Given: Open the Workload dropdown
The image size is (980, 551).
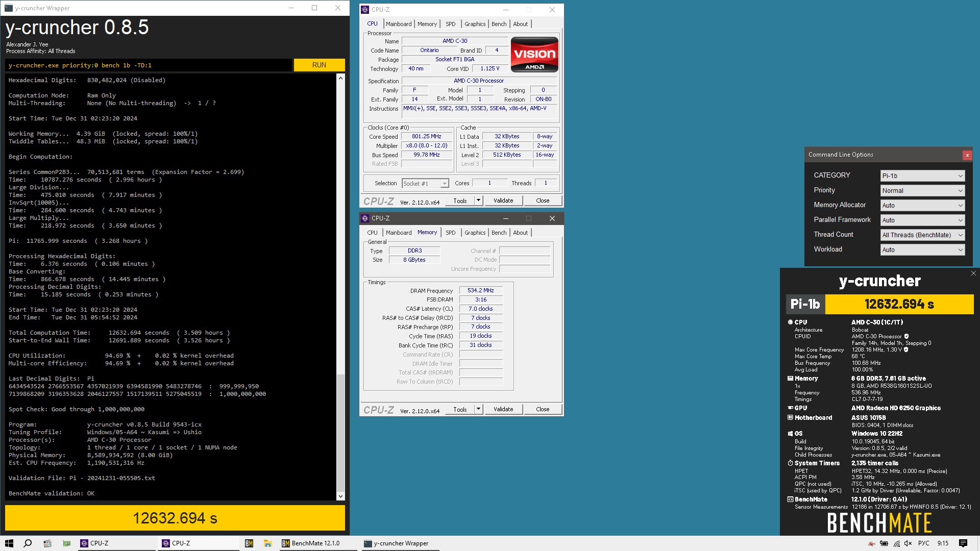Looking at the screenshot, I should point(923,249).
